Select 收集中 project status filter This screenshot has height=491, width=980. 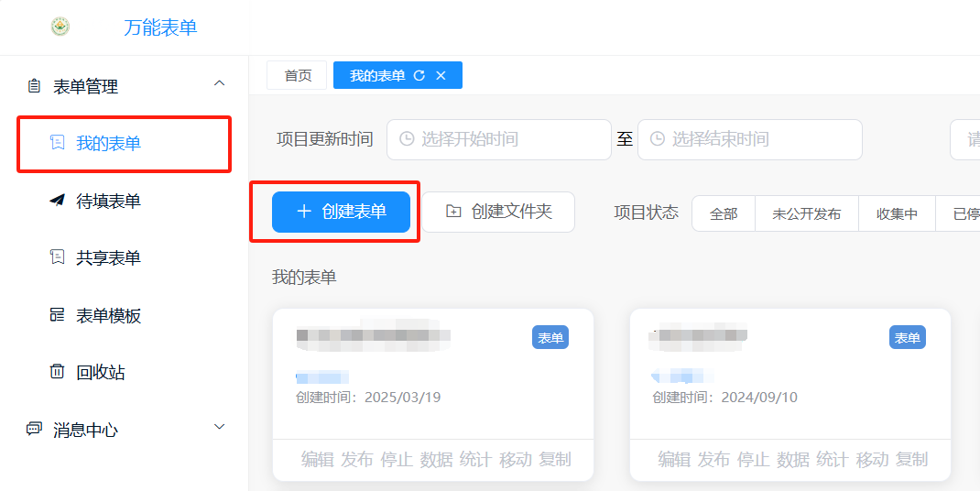pos(897,214)
